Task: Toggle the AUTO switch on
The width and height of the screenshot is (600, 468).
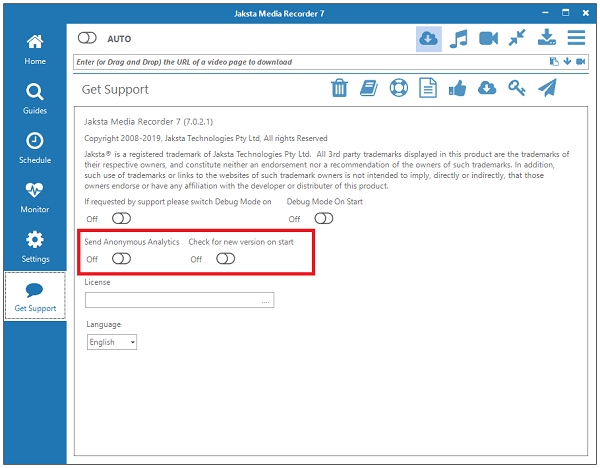Action: 87,38
